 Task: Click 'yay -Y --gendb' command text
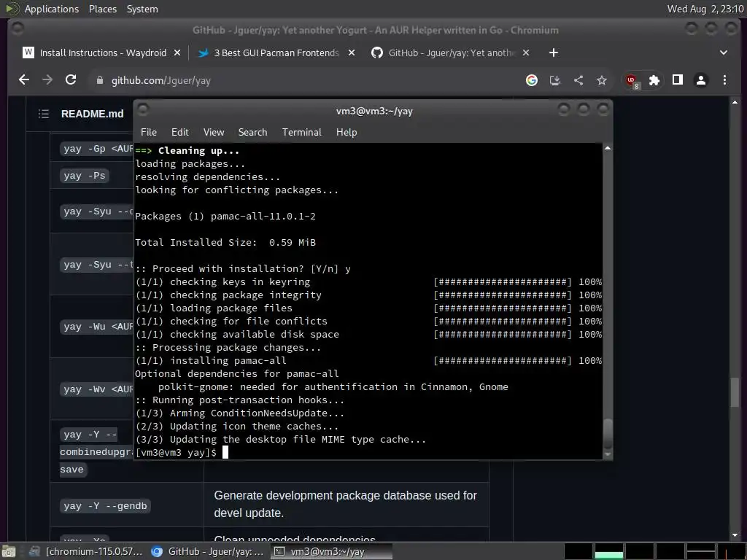point(105,506)
